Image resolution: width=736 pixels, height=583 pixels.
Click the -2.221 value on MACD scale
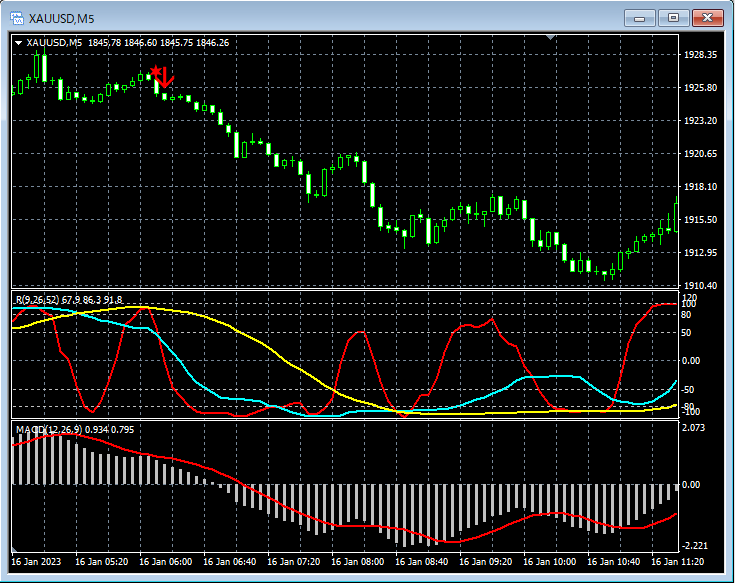(694, 546)
